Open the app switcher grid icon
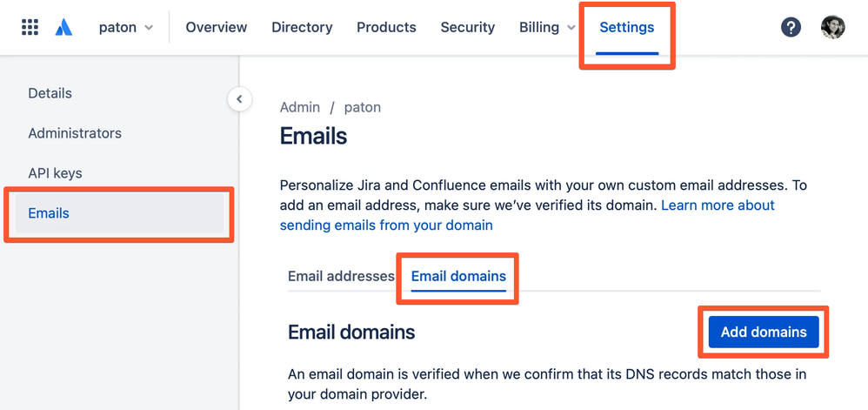Viewport: 868px width, 410px height. click(x=30, y=27)
